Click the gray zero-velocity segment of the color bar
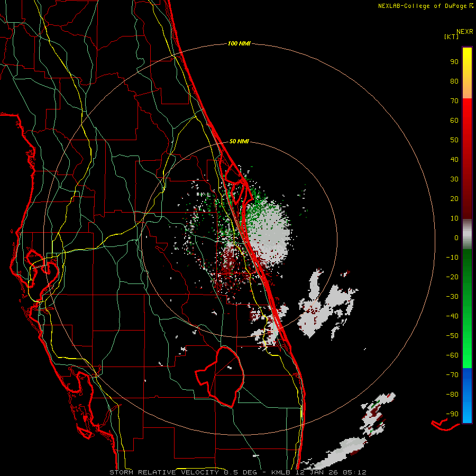This screenshot has width=476, height=476. point(467,234)
